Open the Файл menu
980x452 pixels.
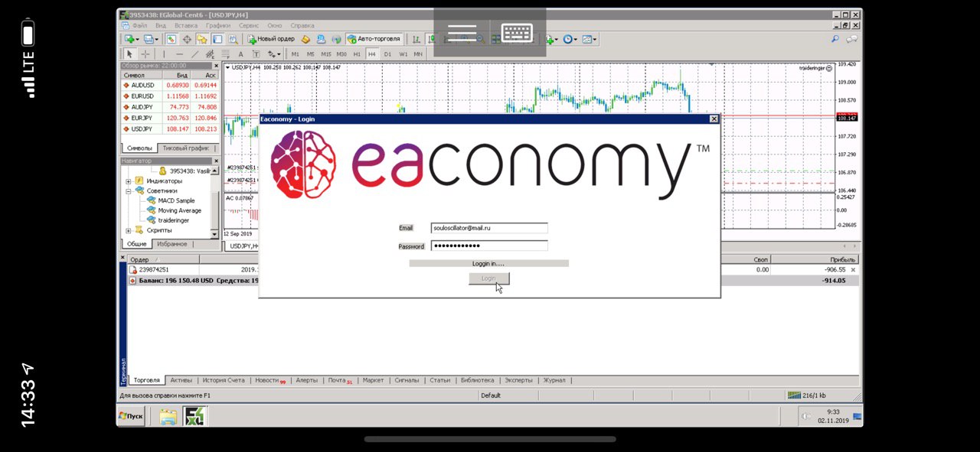pyautogui.click(x=139, y=25)
